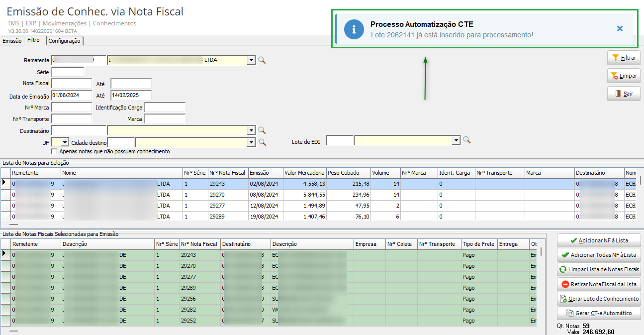The width and height of the screenshot is (644, 335).
Task: Click Retirar Nota Fiscal da Lista
Action: [599, 284]
